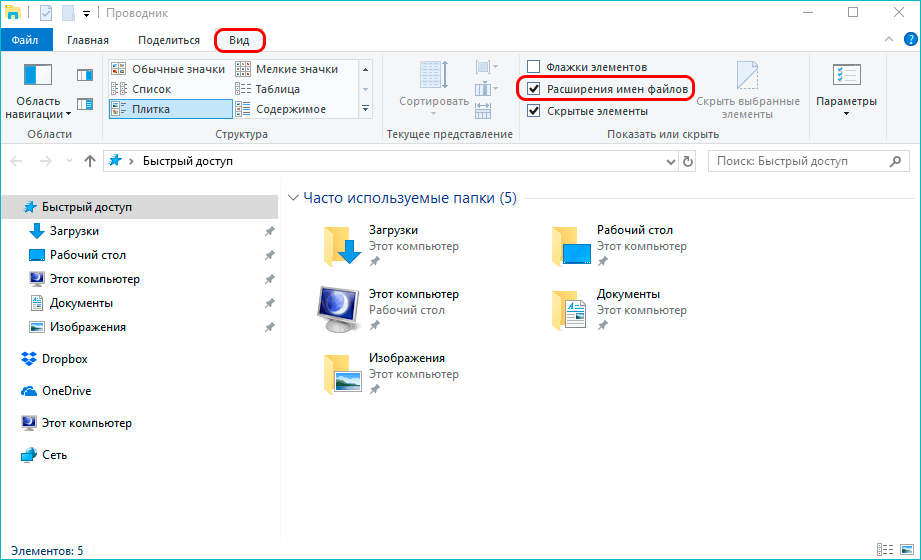The height and width of the screenshot is (560, 921).
Task: Select the Рабочий стол folder tile
Action: 619,246
